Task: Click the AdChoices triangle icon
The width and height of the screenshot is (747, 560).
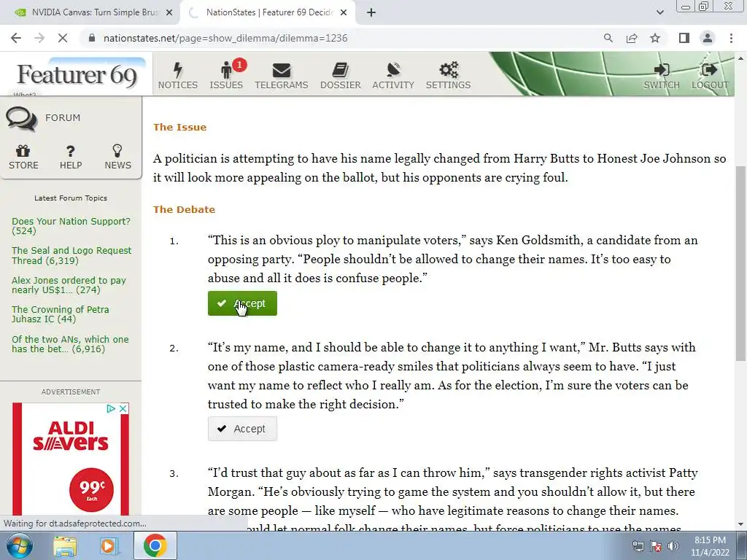Action: point(111,408)
